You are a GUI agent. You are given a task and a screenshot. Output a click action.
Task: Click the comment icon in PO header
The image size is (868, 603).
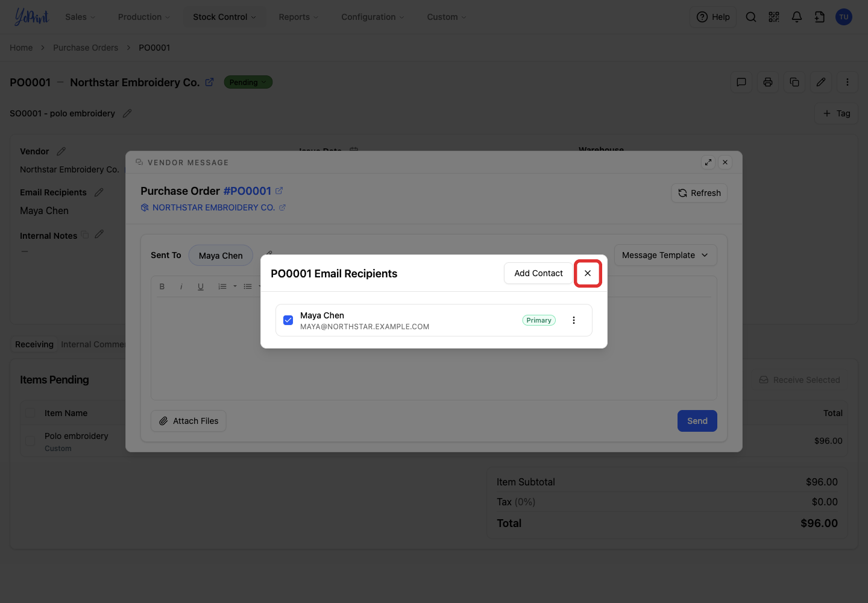741,82
